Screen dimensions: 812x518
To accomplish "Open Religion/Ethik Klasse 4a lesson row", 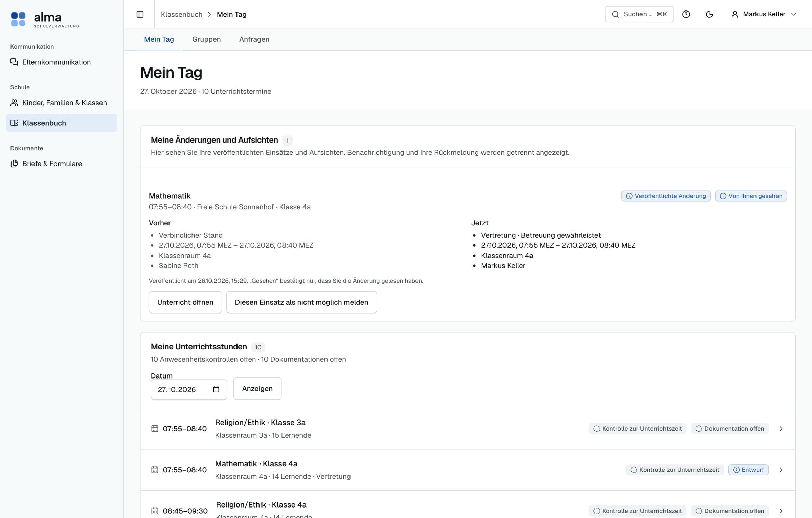I will (468, 504).
